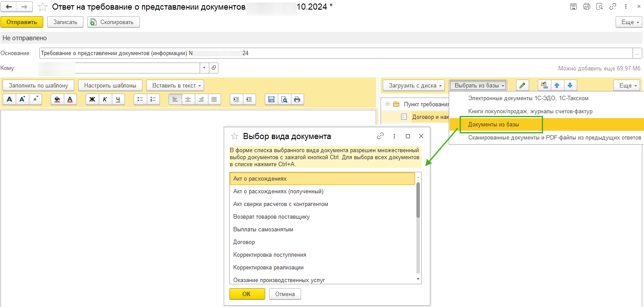Select Возврат товаров поставщику
This screenshot has width=644, height=307.
[x=322, y=217]
